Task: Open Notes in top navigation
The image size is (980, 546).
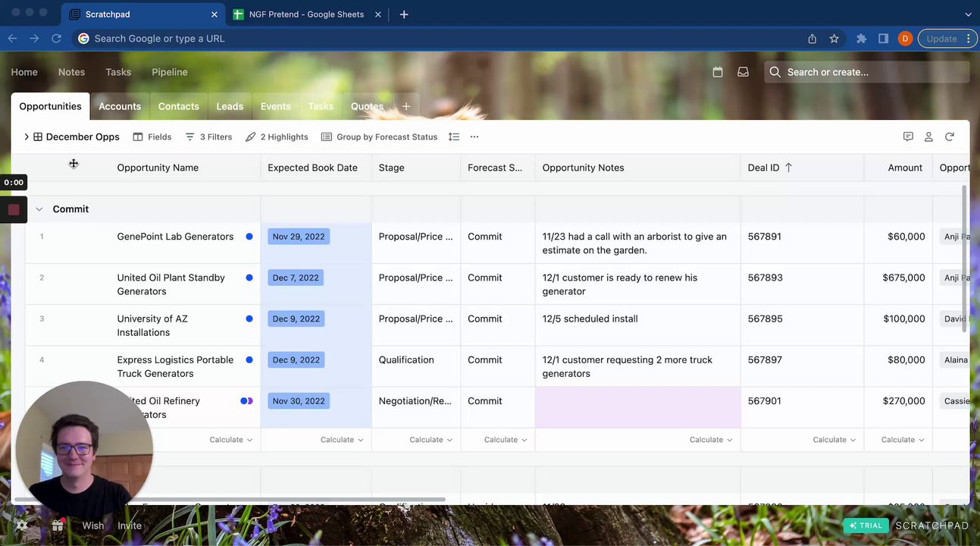Action: tap(71, 72)
